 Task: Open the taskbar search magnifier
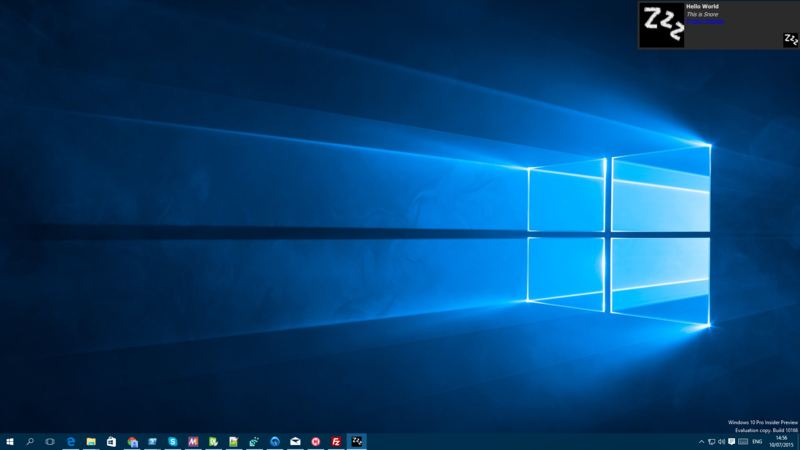pyautogui.click(x=30, y=442)
